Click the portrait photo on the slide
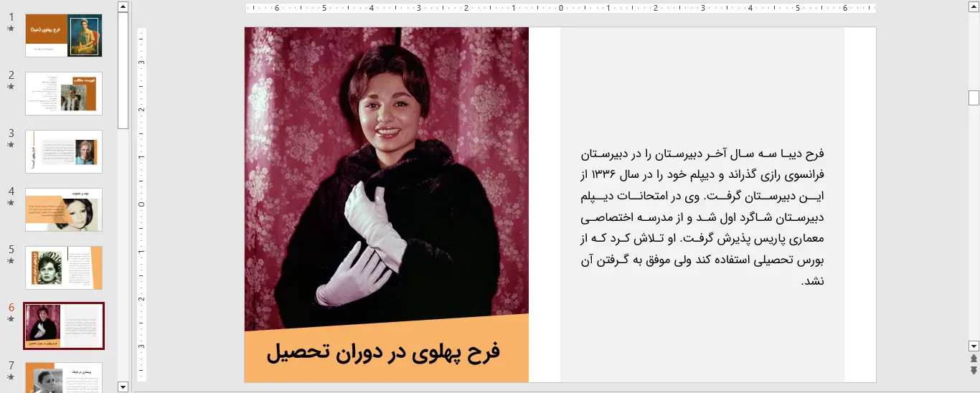This screenshot has width=980, height=393. point(386,179)
